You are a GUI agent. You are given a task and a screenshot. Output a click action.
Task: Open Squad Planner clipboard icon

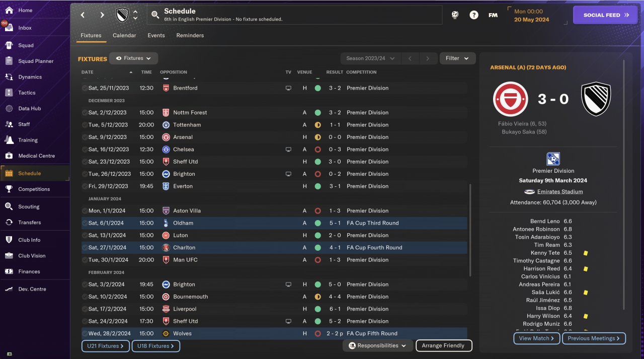click(9, 61)
